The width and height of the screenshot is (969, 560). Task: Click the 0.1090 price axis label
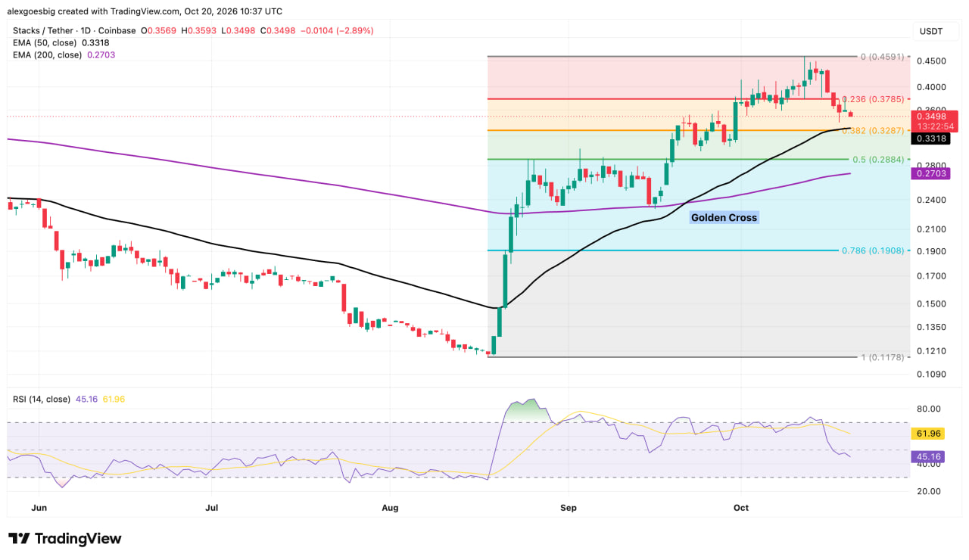(x=931, y=374)
